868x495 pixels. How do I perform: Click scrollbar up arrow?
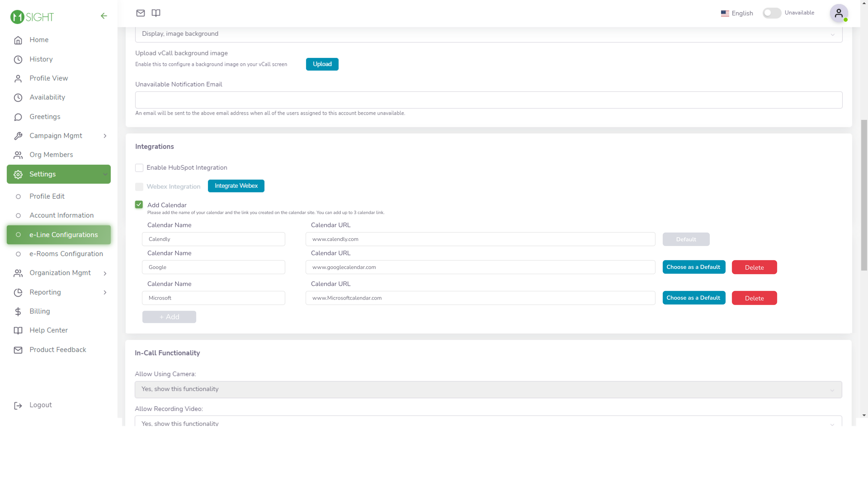point(864,3)
